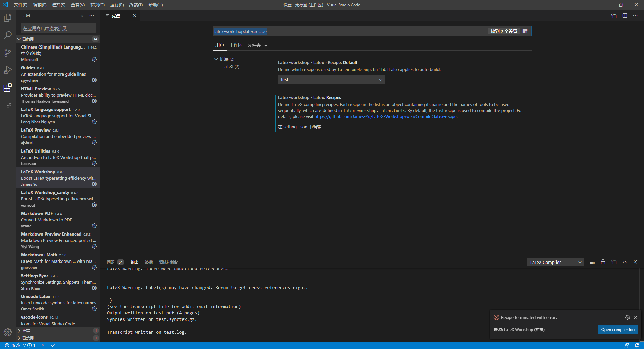644x349 pixels.
Task: Click LaTeX build checkmark in status bar
Action: (53, 345)
